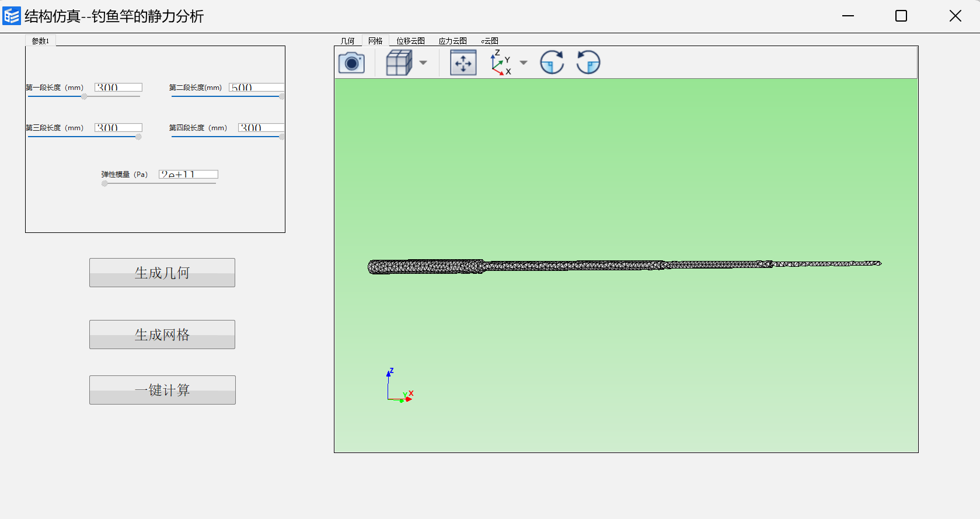The height and width of the screenshot is (519, 980).
Task: Click the 第四段长度 slider handle
Action: (x=282, y=137)
